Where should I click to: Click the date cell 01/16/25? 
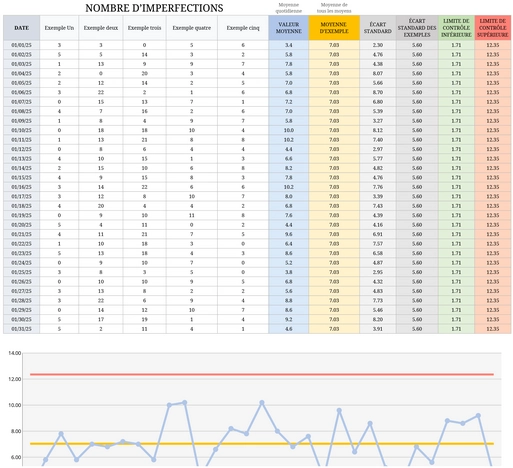click(x=21, y=187)
